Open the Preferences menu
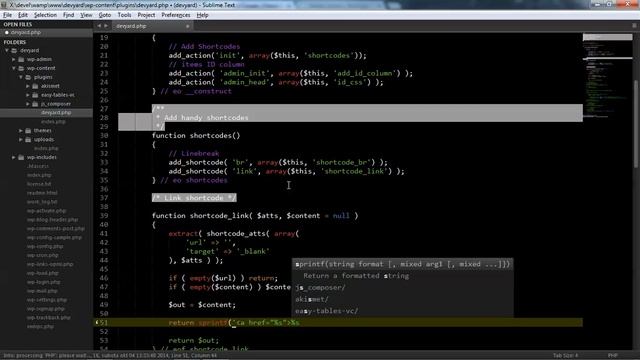 (176, 15)
